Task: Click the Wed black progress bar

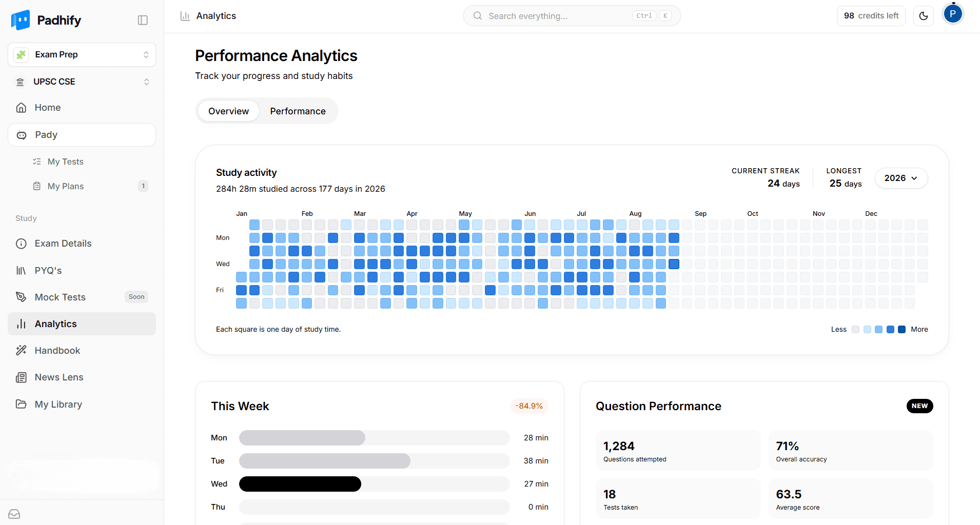Action: click(x=300, y=484)
